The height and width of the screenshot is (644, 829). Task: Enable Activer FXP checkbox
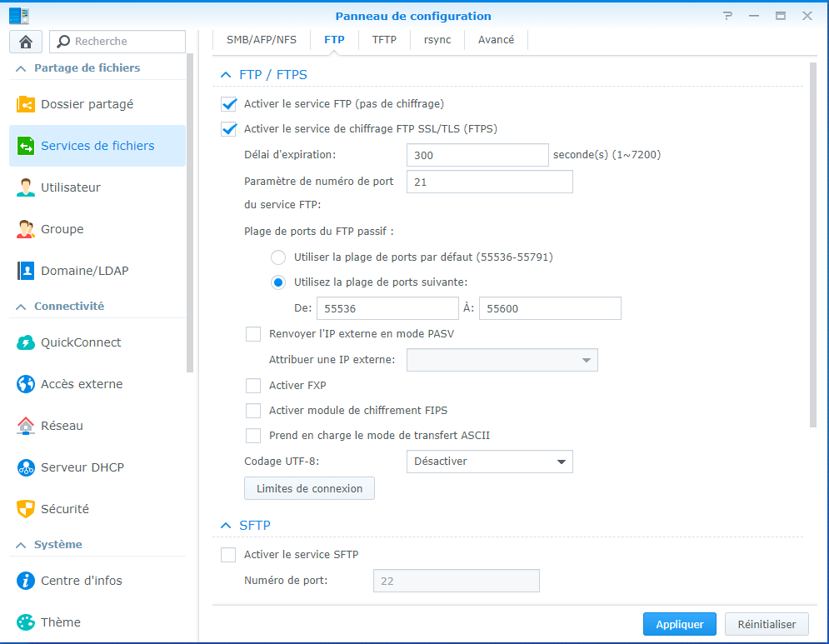click(x=253, y=386)
